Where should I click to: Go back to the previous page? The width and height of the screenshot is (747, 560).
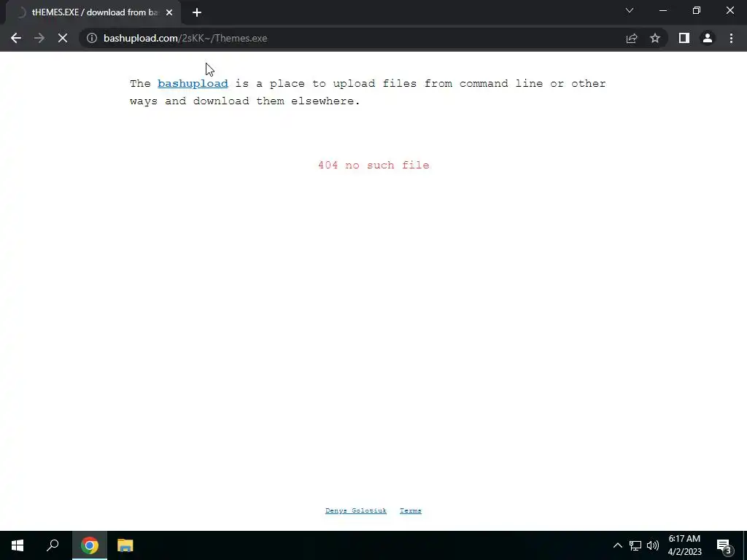click(x=16, y=38)
